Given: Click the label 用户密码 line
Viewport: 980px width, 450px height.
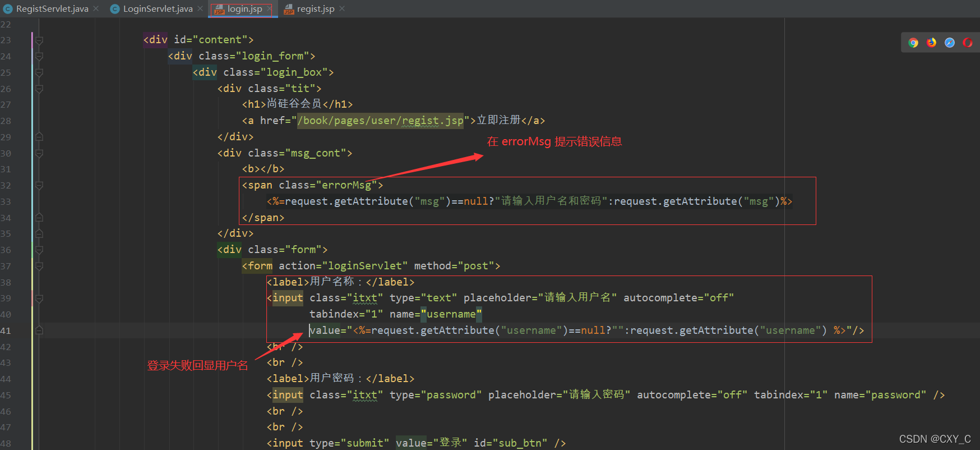Looking at the screenshot, I should [340, 379].
